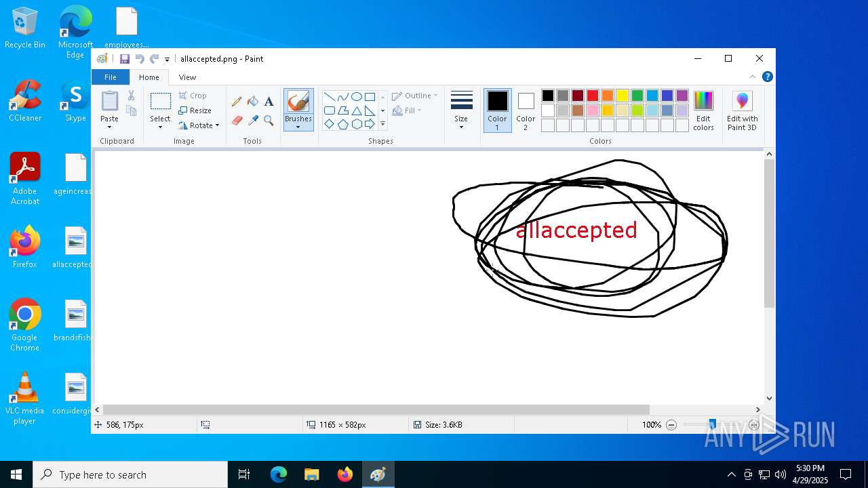Open the Recycle Bin desktop icon
The image size is (868, 488).
(25, 28)
